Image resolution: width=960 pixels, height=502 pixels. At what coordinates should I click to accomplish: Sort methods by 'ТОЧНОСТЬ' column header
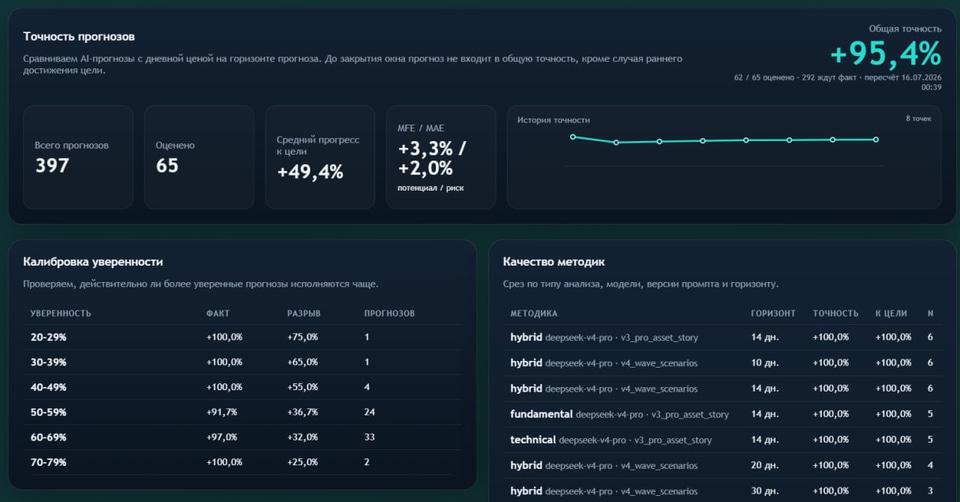836,313
